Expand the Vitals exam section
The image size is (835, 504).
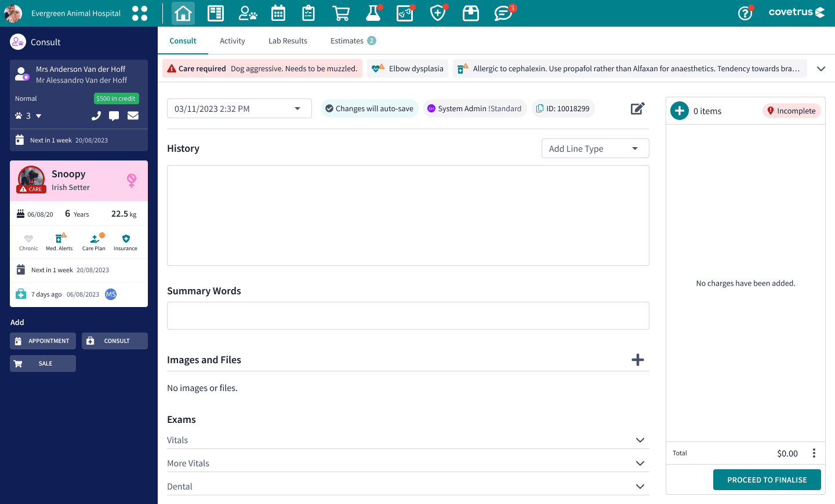coord(408,440)
